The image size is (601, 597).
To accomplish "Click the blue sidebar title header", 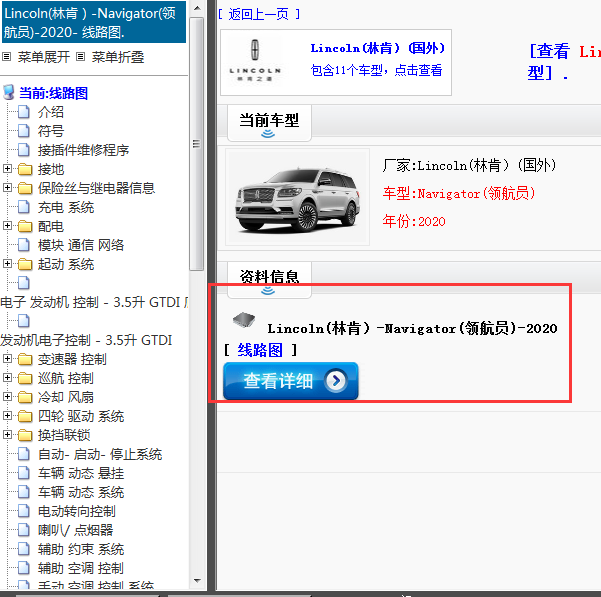I will (x=94, y=22).
